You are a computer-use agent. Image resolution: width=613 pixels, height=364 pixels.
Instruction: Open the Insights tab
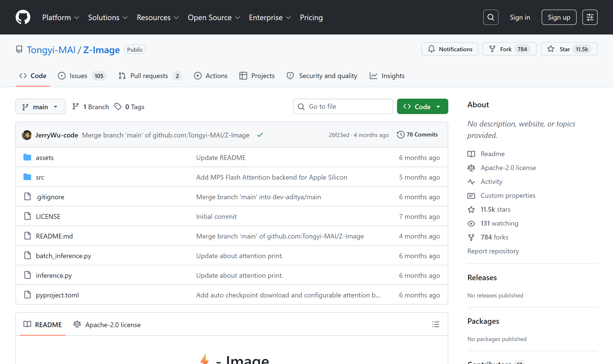387,76
